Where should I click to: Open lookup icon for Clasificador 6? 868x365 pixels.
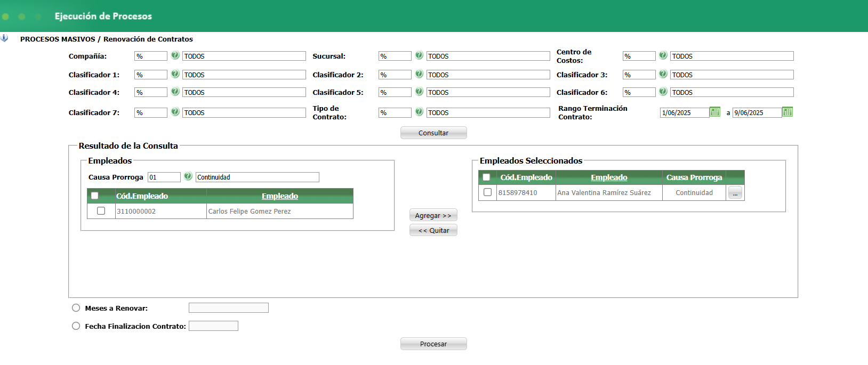(x=663, y=92)
